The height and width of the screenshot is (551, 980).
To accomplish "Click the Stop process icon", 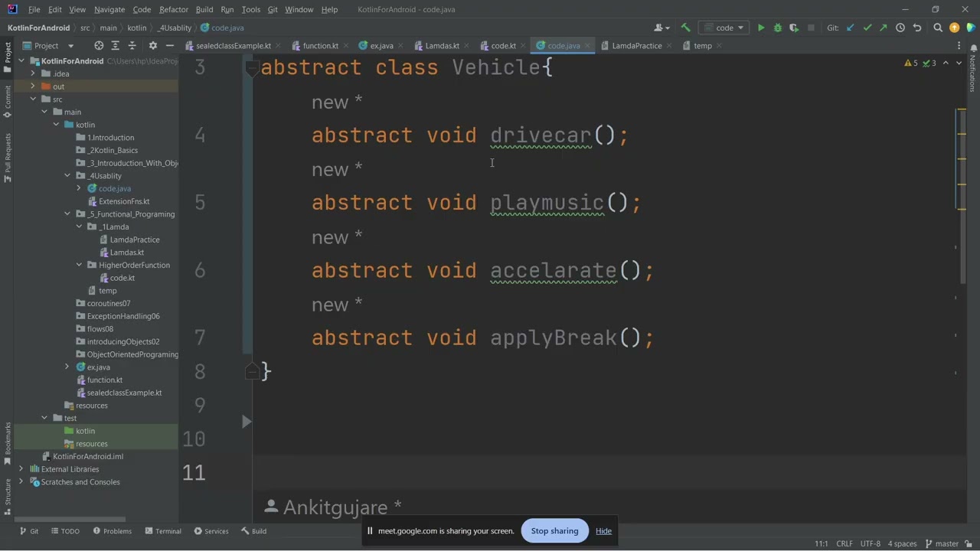I will 811,28.
